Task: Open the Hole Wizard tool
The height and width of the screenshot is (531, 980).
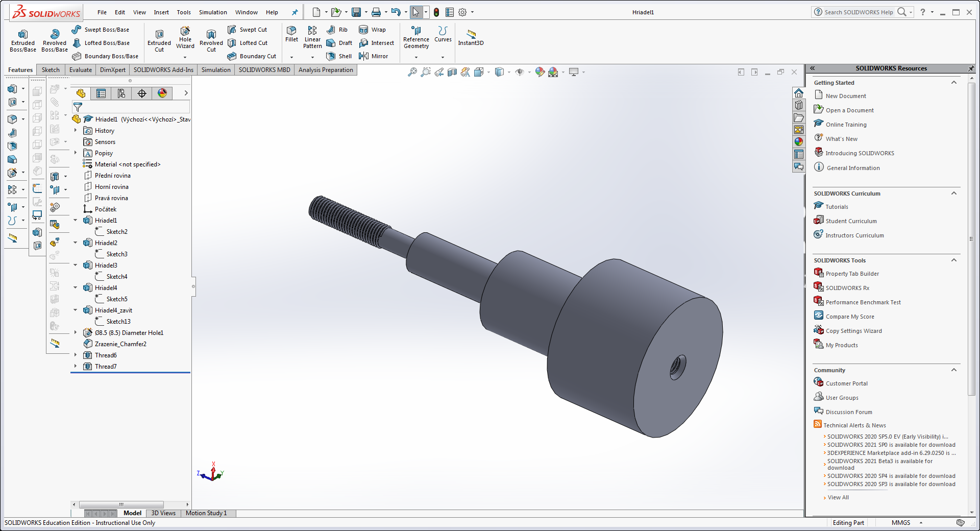Action: point(185,37)
